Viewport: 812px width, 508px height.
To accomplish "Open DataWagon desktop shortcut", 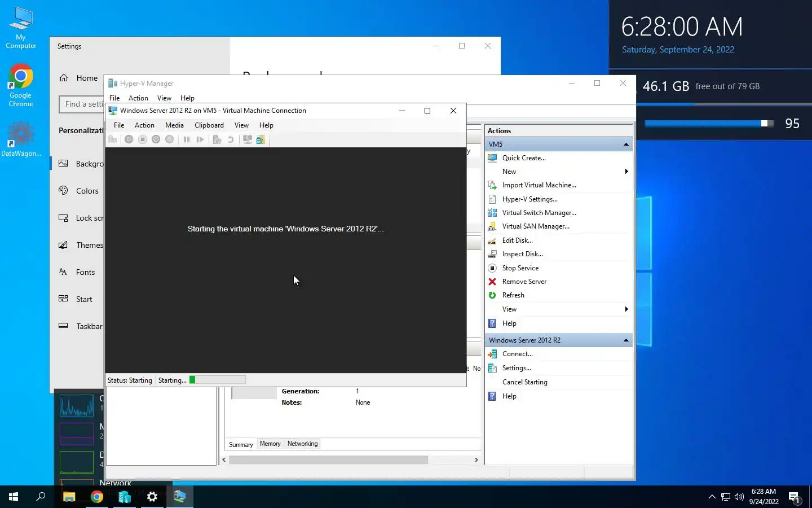I will [21, 139].
